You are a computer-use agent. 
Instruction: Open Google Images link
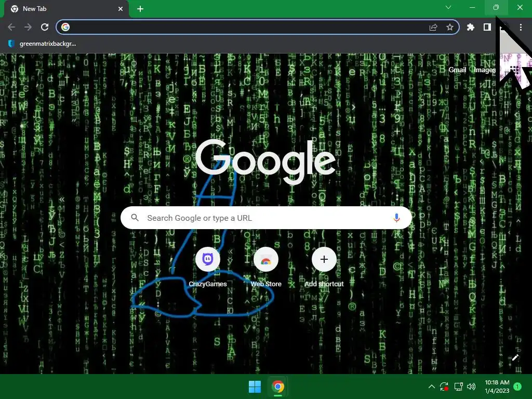485,70
